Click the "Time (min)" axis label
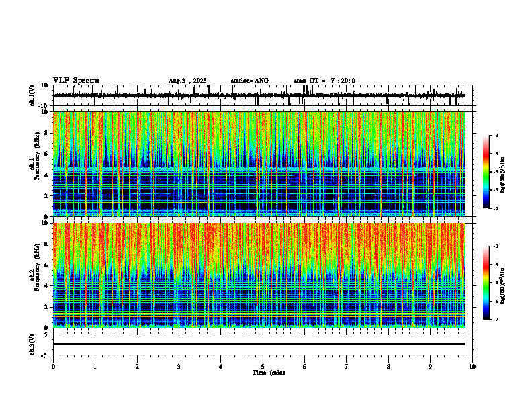Screen dimensions: 532x411 point(269,373)
